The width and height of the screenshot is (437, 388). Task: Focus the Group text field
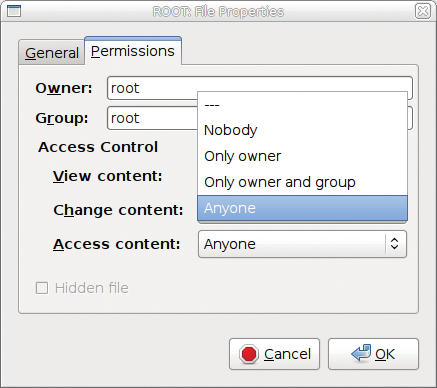point(260,118)
